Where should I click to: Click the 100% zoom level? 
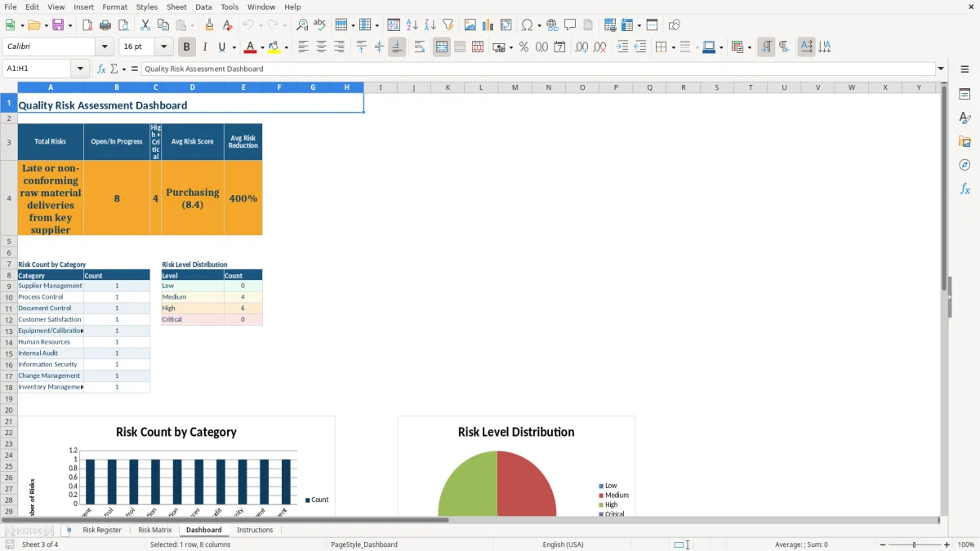(x=966, y=544)
